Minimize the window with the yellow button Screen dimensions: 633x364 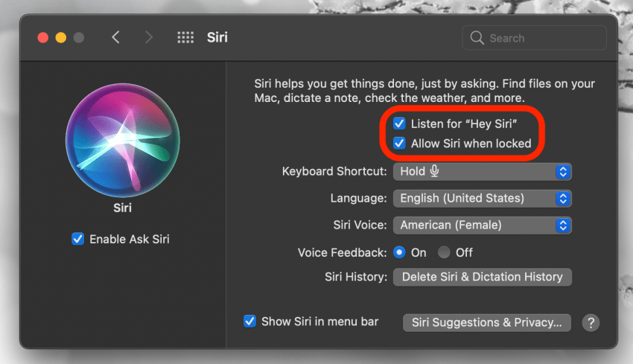click(x=60, y=37)
